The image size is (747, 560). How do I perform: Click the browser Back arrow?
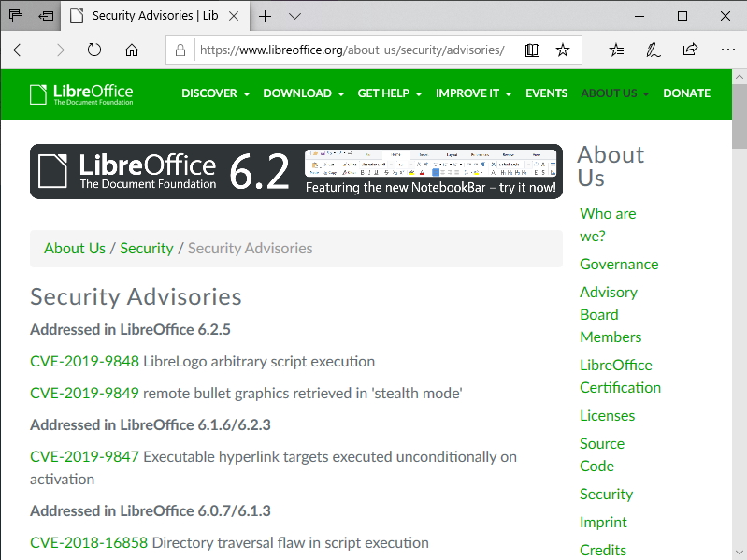(x=20, y=50)
